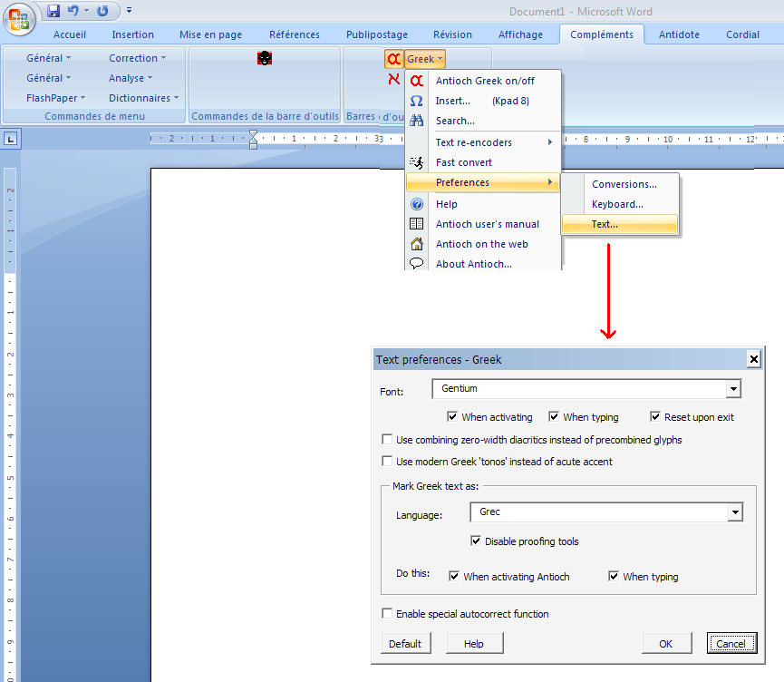Image resolution: width=784 pixels, height=682 pixels.
Task: Toggle the font 'When activating' checkbox
Action: click(452, 416)
